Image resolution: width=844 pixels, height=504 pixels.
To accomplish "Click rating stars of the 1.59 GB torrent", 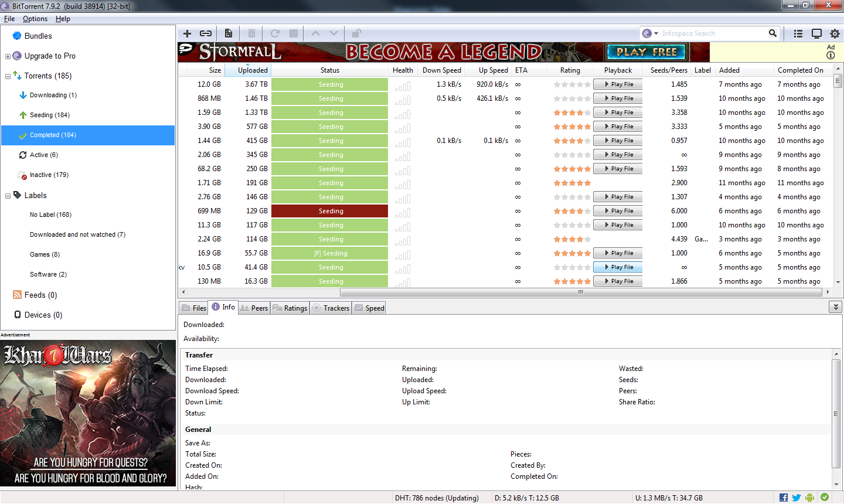I will pos(572,113).
